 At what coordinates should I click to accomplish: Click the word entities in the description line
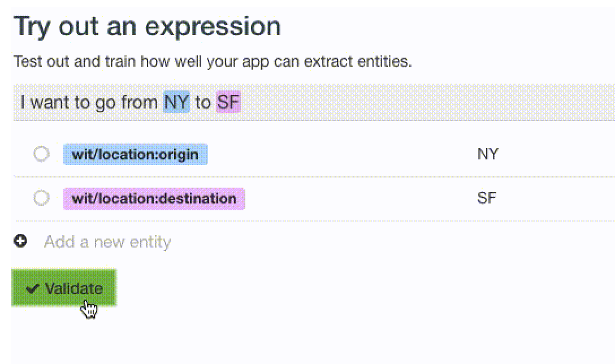(384, 61)
